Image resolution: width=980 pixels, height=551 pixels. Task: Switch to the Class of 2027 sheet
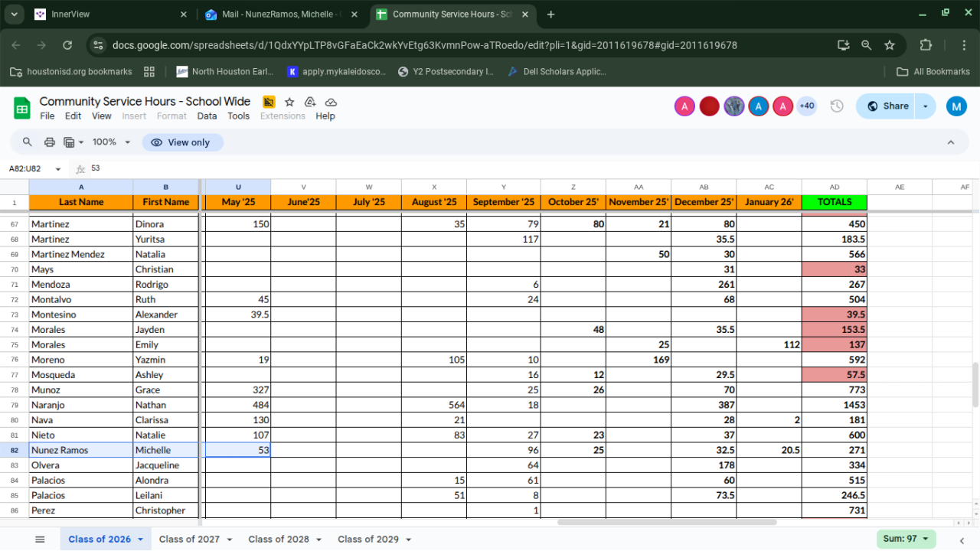[x=189, y=539]
